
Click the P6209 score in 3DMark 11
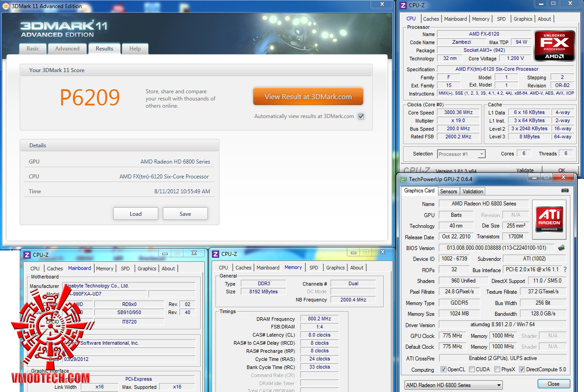tap(90, 97)
